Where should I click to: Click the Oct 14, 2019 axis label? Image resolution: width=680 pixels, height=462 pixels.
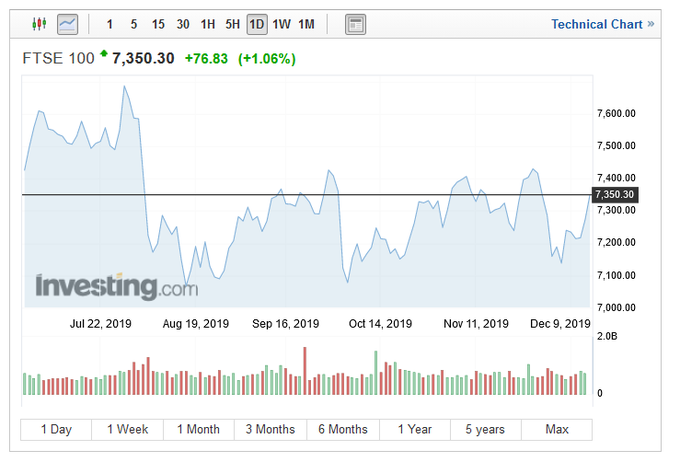pos(380,324)
